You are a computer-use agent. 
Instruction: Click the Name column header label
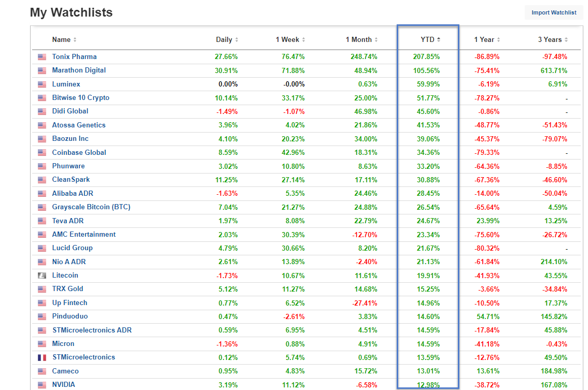[61, 39]
